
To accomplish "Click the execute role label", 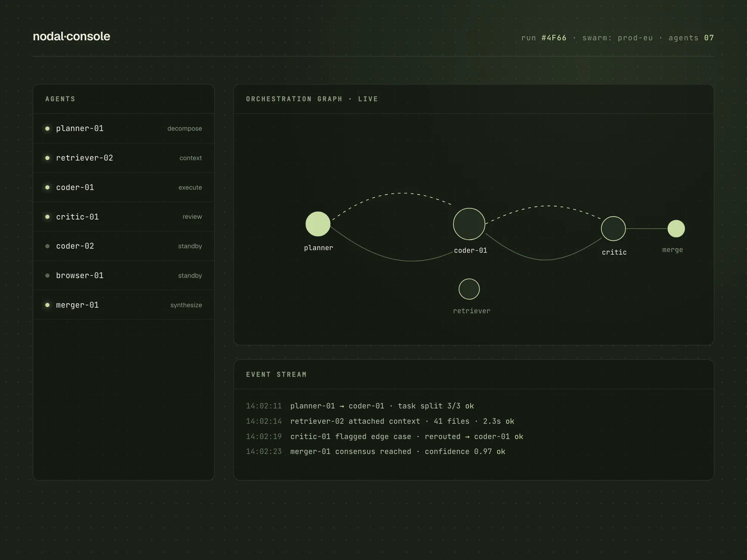I will (x=190, y=187).
